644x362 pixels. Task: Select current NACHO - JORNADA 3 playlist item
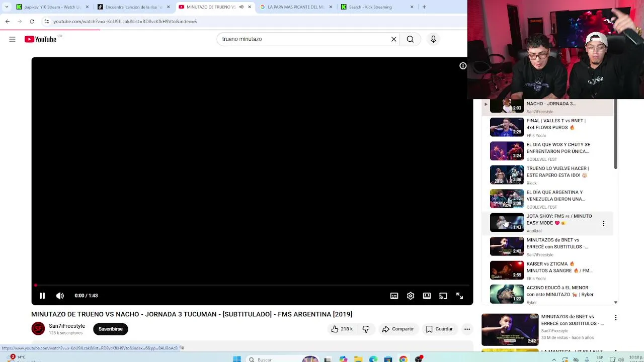547,107
